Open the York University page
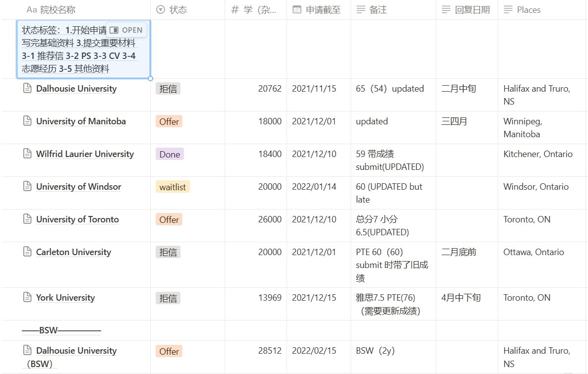 (65, 298)
